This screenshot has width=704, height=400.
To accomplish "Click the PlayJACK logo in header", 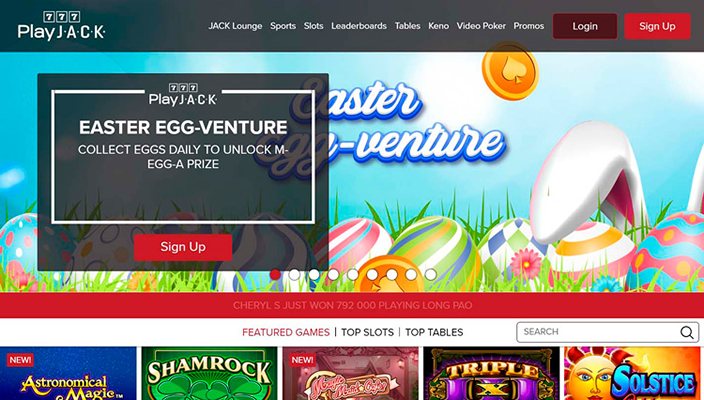I will (62, 26).
